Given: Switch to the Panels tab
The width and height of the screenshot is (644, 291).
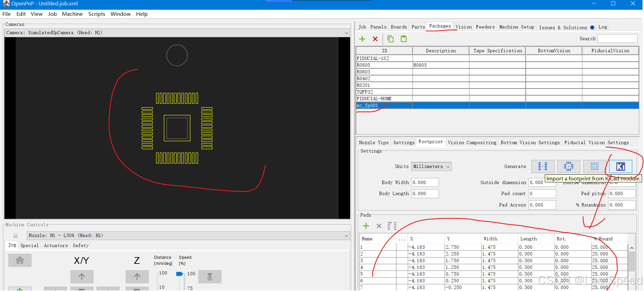Looking at the screenshot, I should pos(378,27).
